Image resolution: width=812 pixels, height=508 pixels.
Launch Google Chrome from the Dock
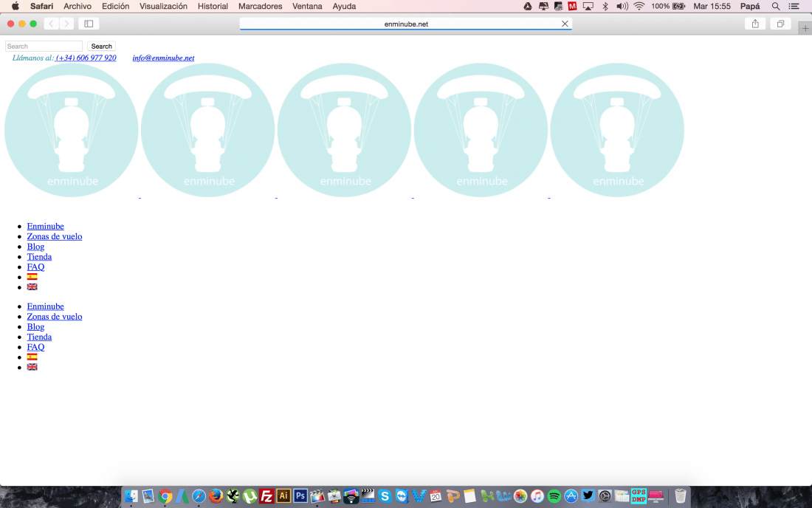[x=165, y=496]
